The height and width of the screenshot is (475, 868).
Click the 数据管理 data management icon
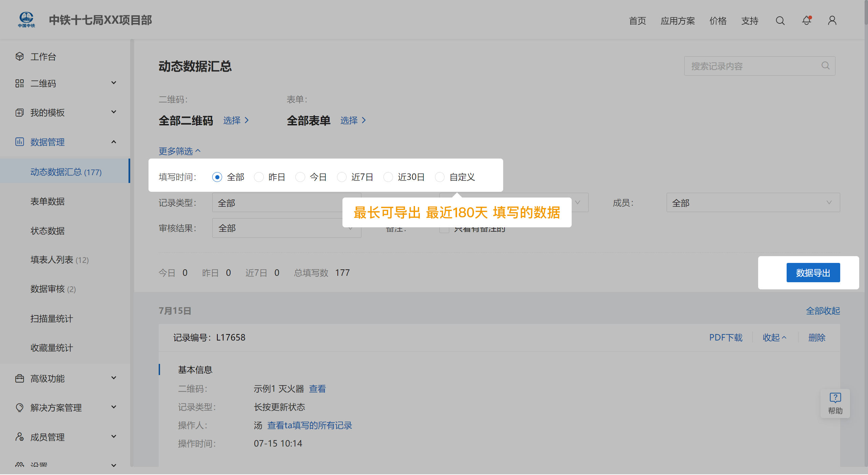[x=19, y=142]
